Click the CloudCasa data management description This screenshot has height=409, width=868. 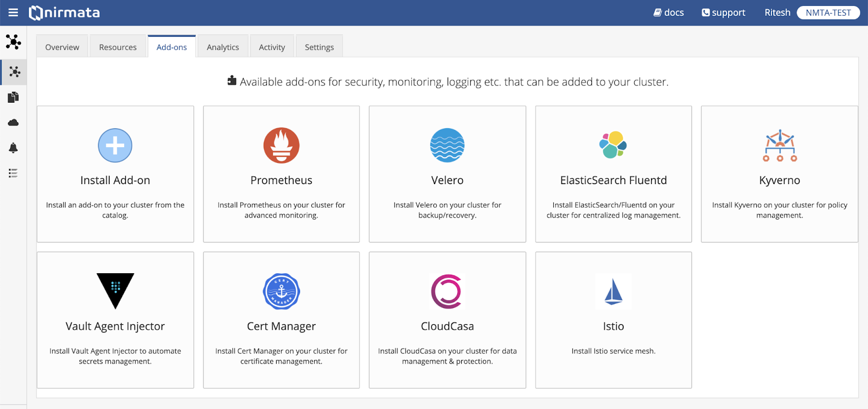(447, 356)
